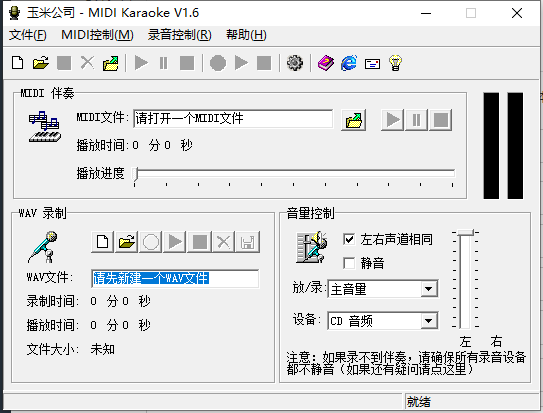Stop button in MIDI 伴奏 panel
The height and width of the screenshot is (413, 543).
click(x=440, y=120)
